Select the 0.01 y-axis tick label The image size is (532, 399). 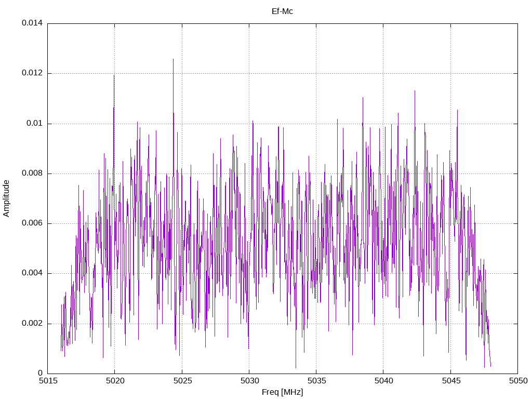pyautogui.click(x=35, y=123)
